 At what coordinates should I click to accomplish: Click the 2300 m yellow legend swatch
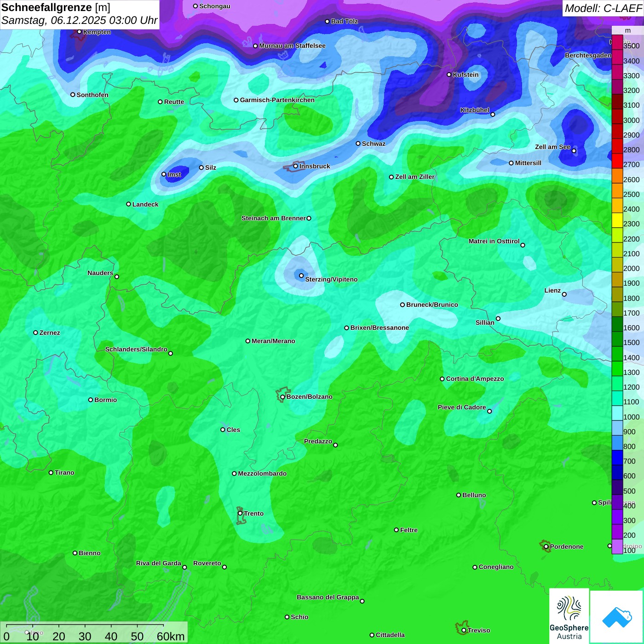point(617,220)
